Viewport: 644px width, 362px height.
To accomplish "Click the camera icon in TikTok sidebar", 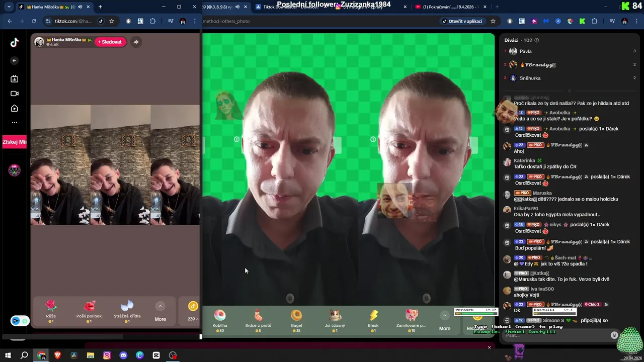I will click(x=15, y=94).
